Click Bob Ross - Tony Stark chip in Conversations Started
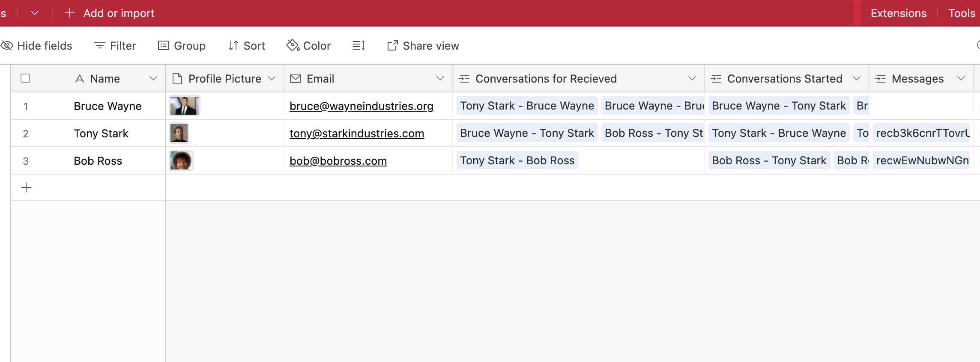980x362 pixels. point(769,160)
